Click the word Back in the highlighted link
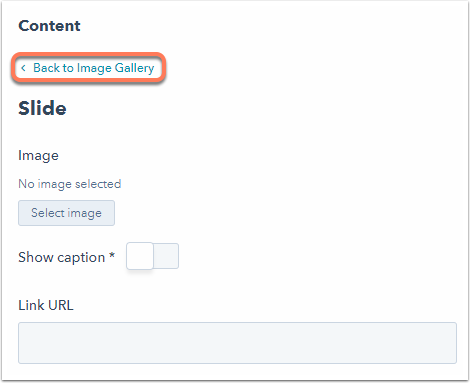The width and height of the screenshot is (470, 383). click(46, 68)
